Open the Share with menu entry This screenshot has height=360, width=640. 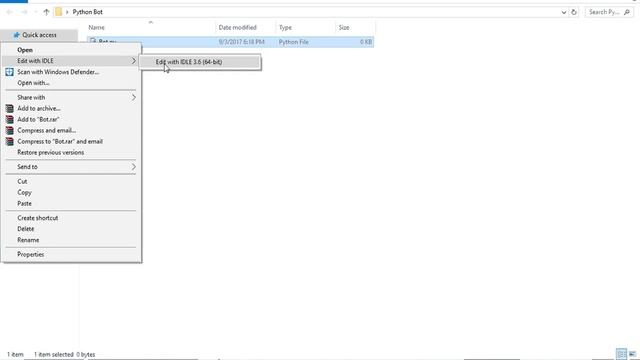click(x=71, y=97)
